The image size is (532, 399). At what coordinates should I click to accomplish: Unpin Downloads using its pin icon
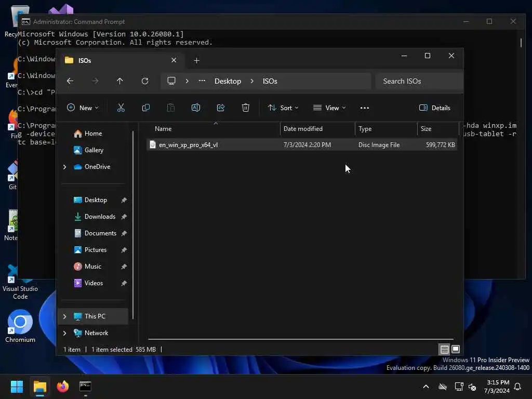click(124, 217)
